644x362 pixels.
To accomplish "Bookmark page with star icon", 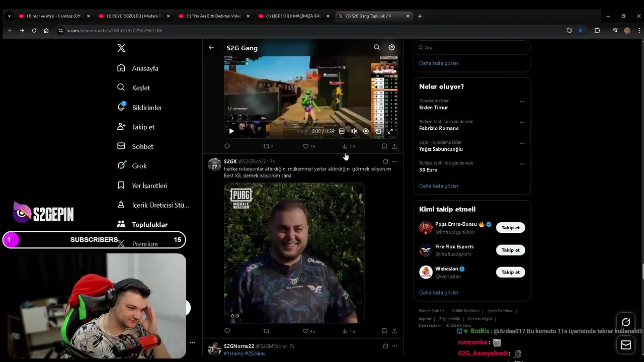I will tap(580, 31).
